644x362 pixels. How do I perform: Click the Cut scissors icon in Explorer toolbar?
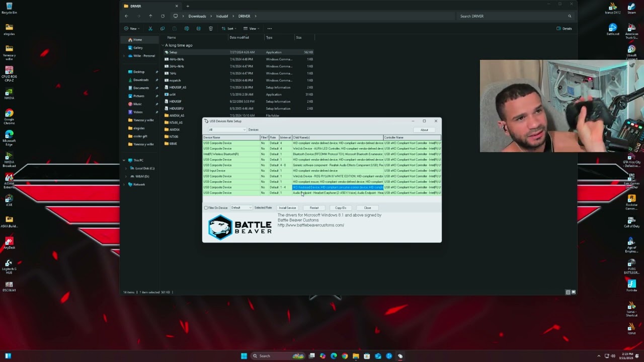[150, 29]
